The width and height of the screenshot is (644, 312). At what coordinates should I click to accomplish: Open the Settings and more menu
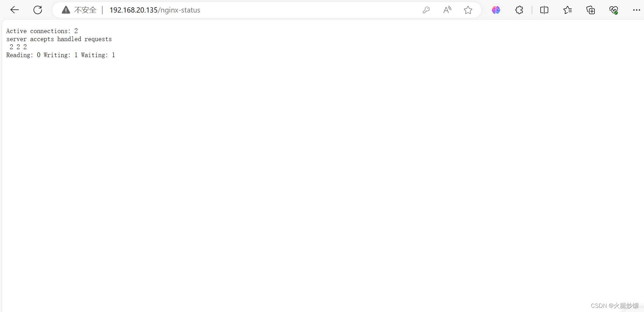click(636, 10)
